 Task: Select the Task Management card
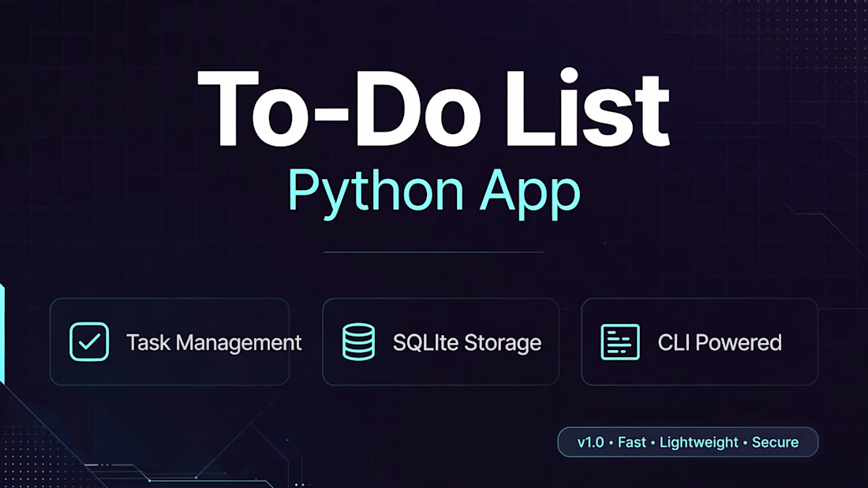tap(170, 342)
